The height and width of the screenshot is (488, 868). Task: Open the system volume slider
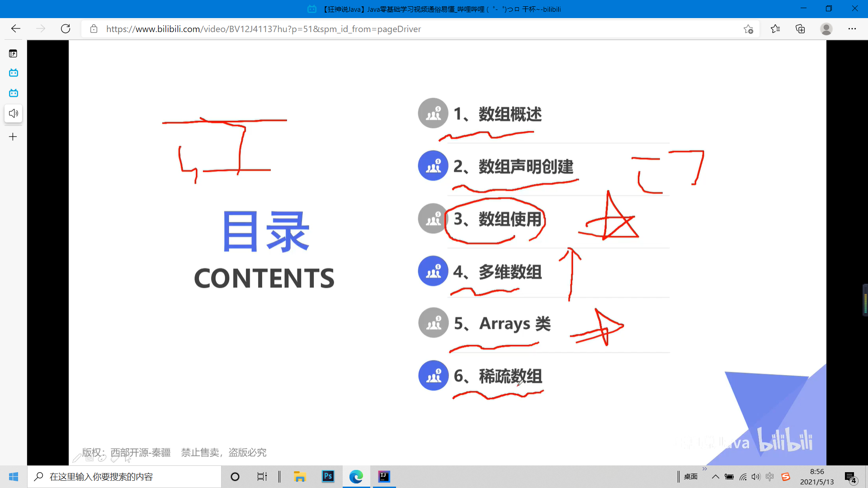(756, 477)
